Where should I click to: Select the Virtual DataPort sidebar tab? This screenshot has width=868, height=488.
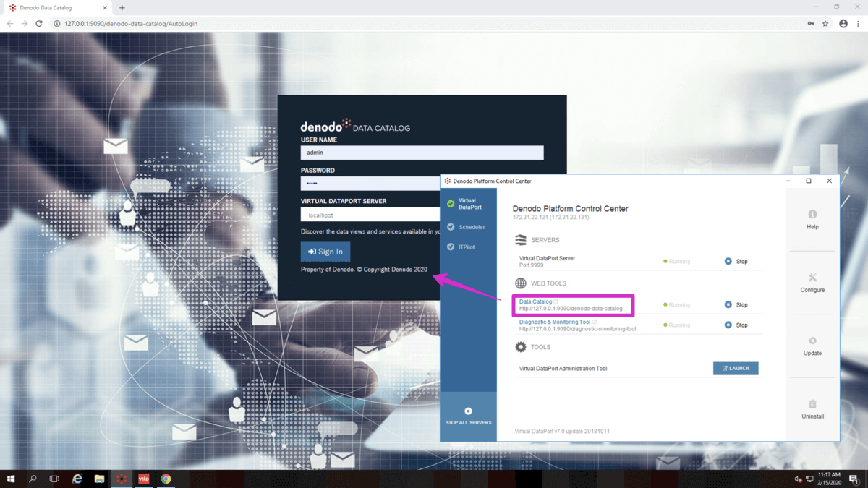tap(468, 204)
